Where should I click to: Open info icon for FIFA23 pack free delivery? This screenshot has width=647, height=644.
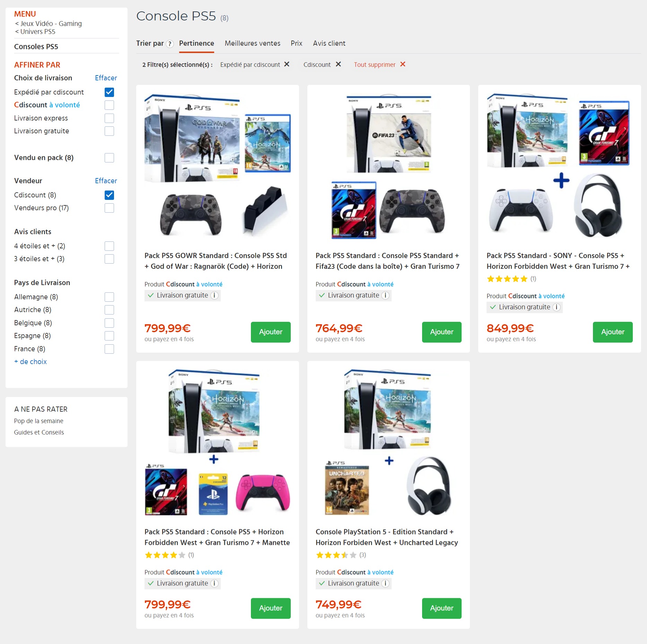(x=385, y=295)
